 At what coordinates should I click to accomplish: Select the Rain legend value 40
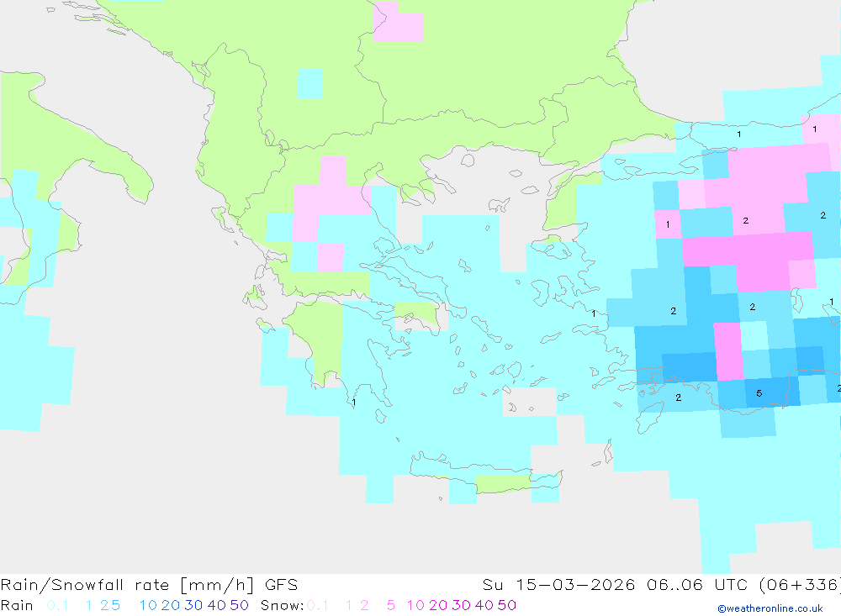(x=217, y=605)
